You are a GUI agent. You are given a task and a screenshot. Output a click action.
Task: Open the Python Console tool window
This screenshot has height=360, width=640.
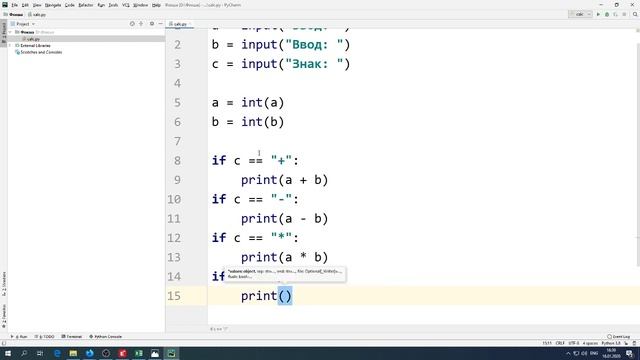click(x=105, y=337)
